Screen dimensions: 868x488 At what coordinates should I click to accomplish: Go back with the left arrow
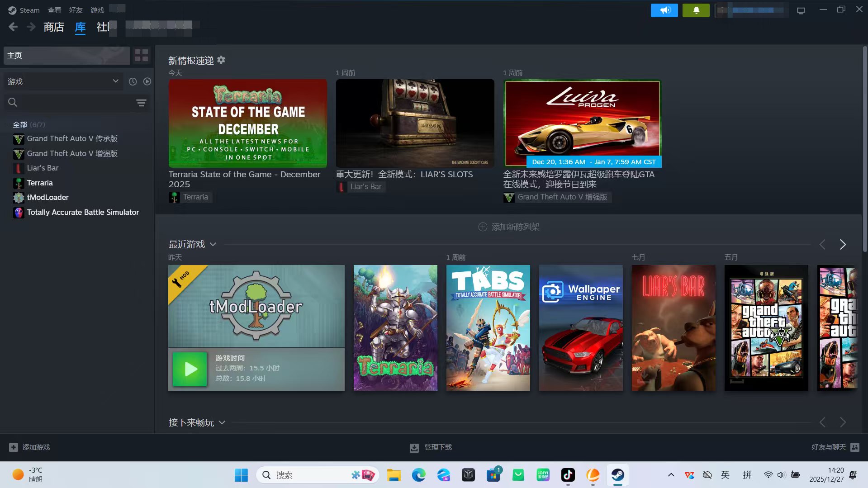(13, 27)
